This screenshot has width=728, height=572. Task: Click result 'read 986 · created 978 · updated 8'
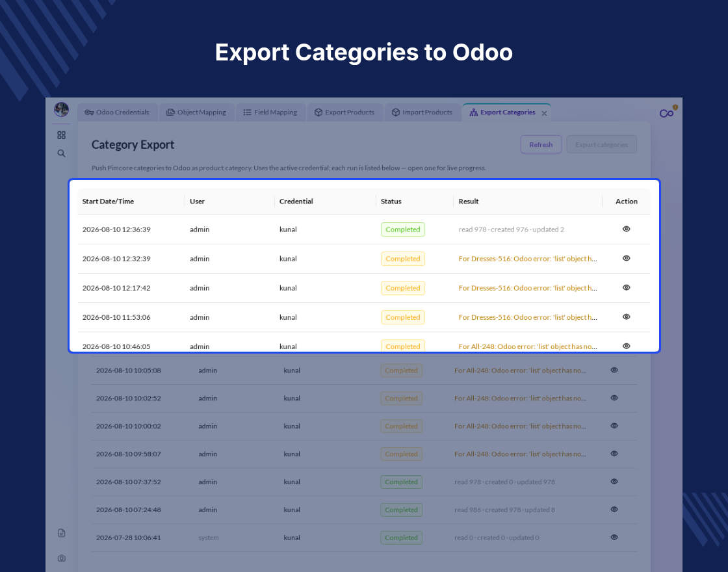pos(504,510)
